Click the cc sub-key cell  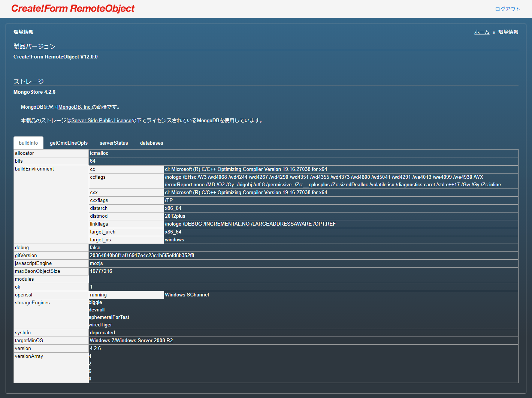click(x=127, y=169)
